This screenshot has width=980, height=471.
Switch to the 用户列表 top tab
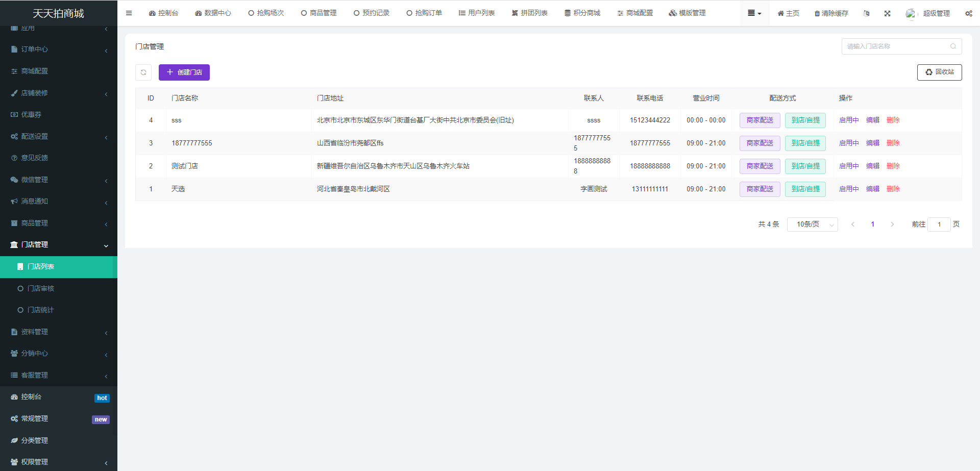coord(476,13)
